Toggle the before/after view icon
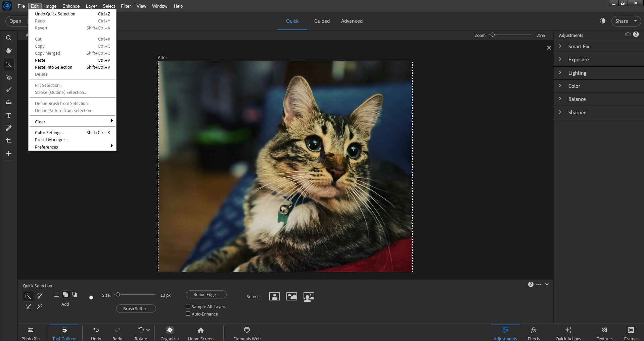Image resolution: width=644 pixels, height=341 pixels. pyautogui.click(x=603, y=21)
